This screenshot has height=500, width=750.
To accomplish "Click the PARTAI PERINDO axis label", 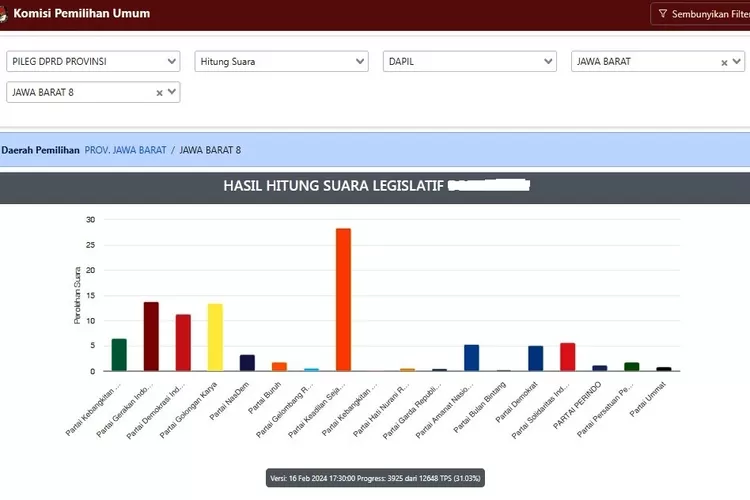I will click(577, 405).
